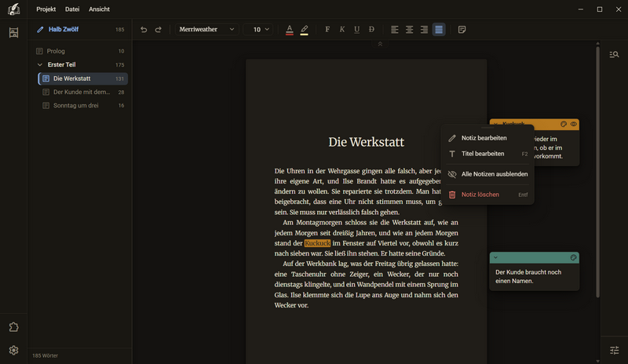Click the highlighted word Kuckuck in text

[317, 243]
